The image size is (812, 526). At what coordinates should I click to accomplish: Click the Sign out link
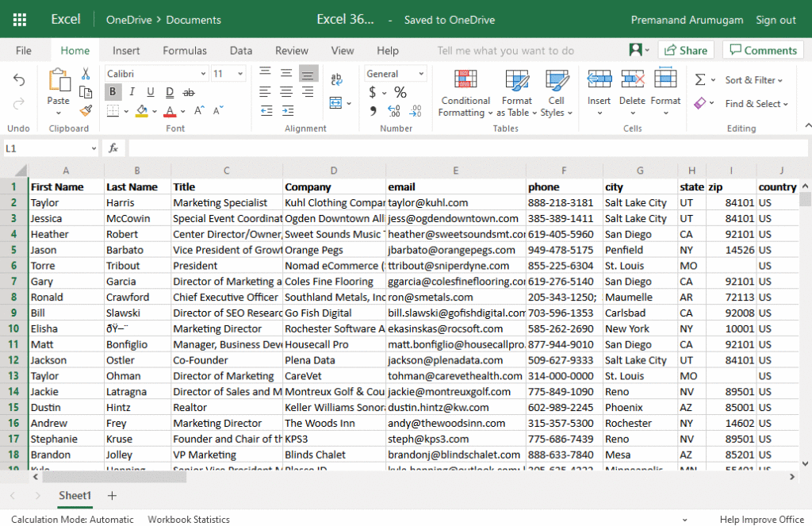pos(776,20)
